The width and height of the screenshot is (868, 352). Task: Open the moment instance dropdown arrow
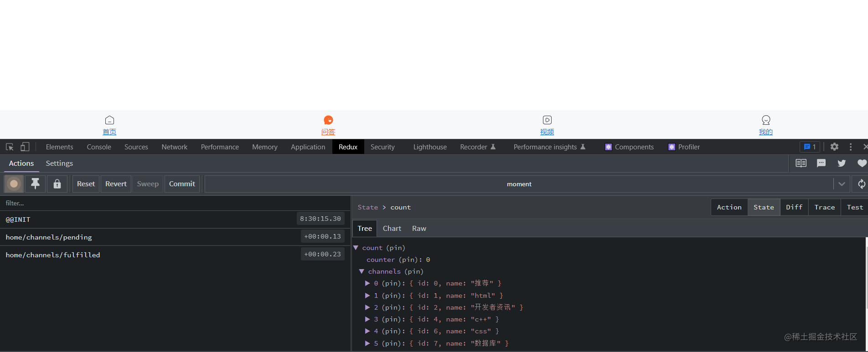842,184
